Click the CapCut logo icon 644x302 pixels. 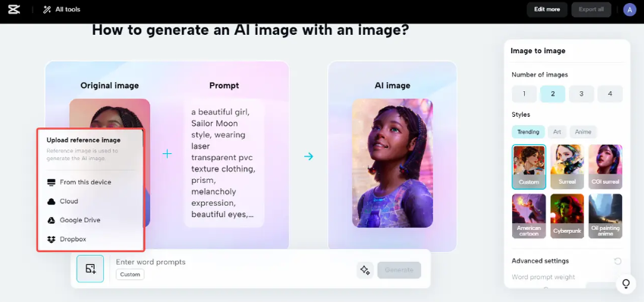[14, 9]
